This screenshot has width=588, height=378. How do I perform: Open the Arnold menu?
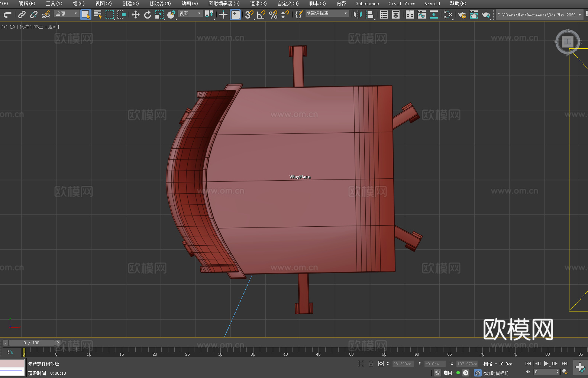tap(432, 3)
